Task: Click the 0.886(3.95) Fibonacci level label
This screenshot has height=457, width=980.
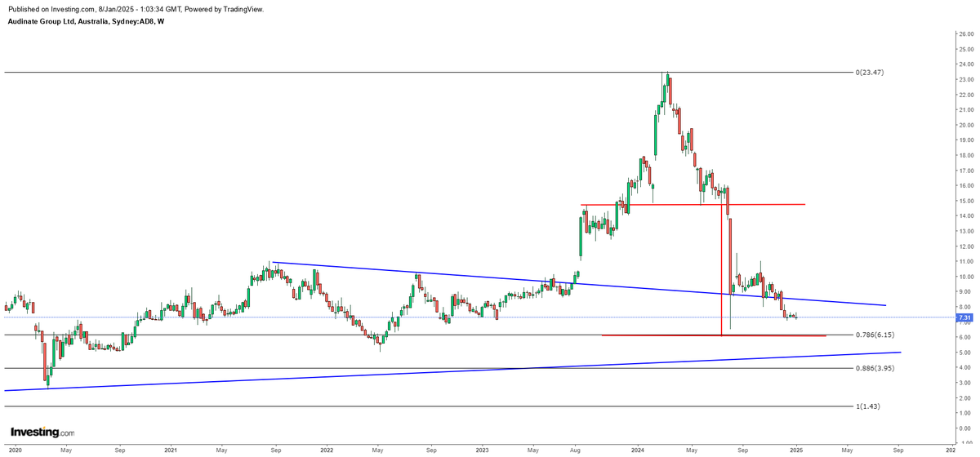Action: click(876, 368)
